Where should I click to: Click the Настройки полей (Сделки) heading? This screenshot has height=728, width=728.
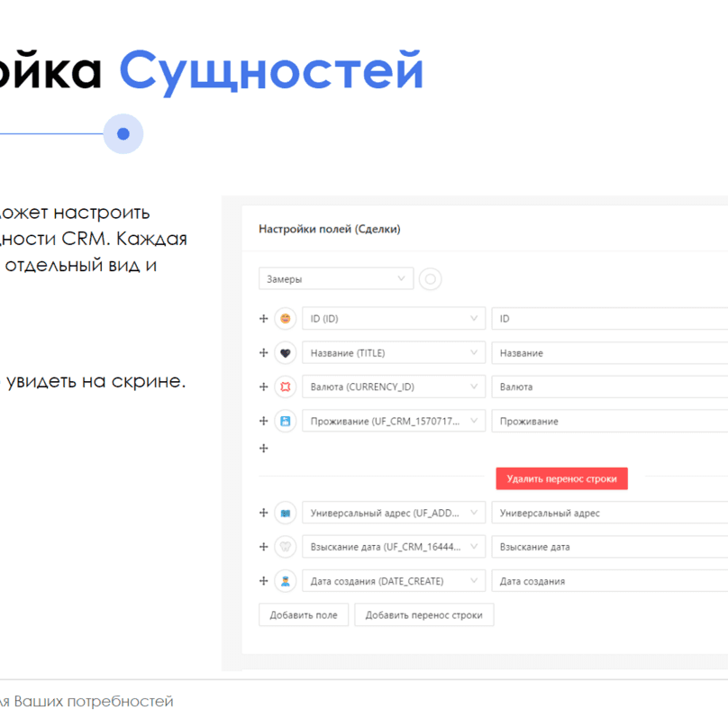point(330,229)
